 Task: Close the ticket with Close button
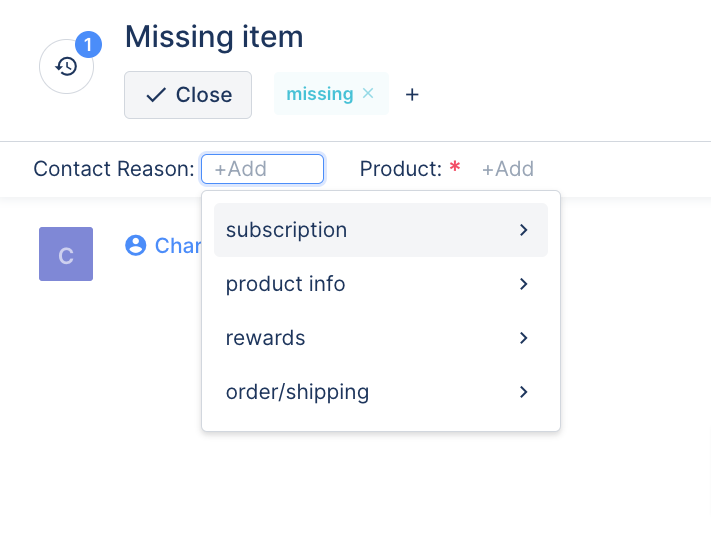188,95
